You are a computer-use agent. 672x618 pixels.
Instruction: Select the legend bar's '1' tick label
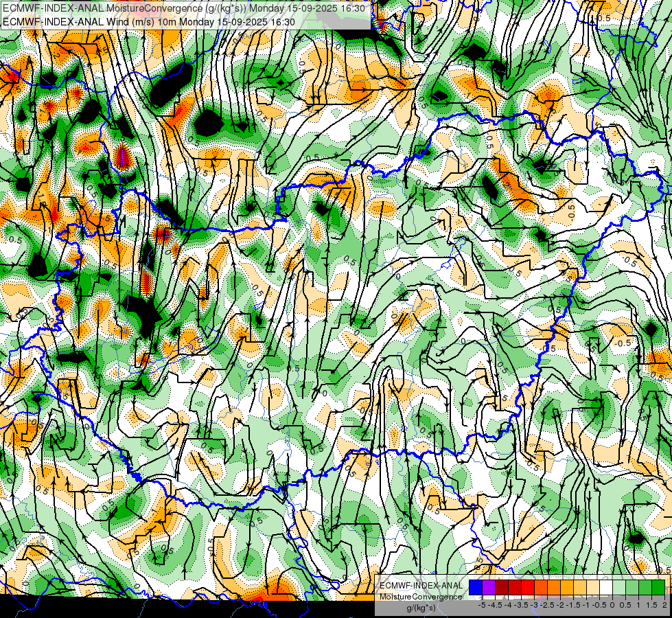click(638, 605)
